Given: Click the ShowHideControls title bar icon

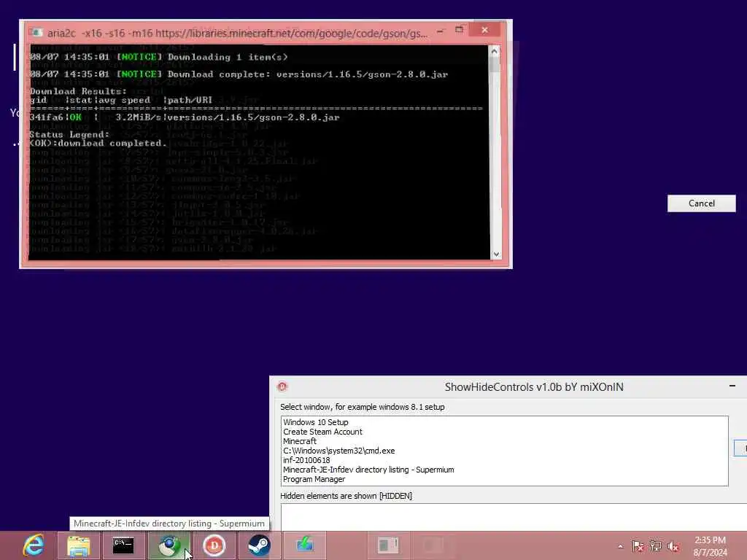Looking at the screenshot, I should pyautogui.click(x=282, y=386).
